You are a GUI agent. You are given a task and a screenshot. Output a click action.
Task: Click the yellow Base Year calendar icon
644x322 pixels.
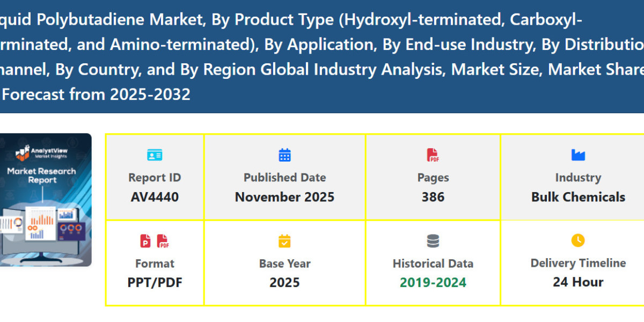point(284,240)
